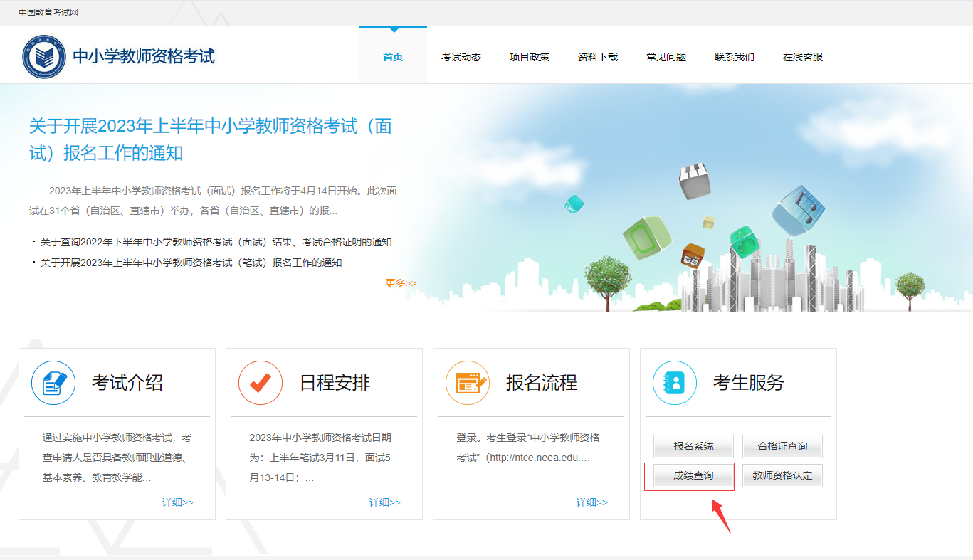Viewport: 973px width, 560px height.
Task: Go to 项目政策 in the navigation
Action: coord(530,57)
